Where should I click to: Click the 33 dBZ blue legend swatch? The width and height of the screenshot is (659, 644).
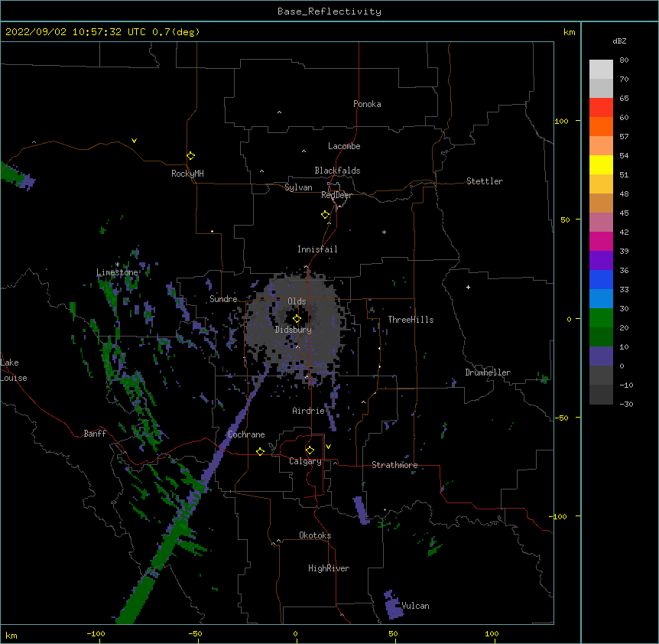pyautogui.click(x=601, y=298)
